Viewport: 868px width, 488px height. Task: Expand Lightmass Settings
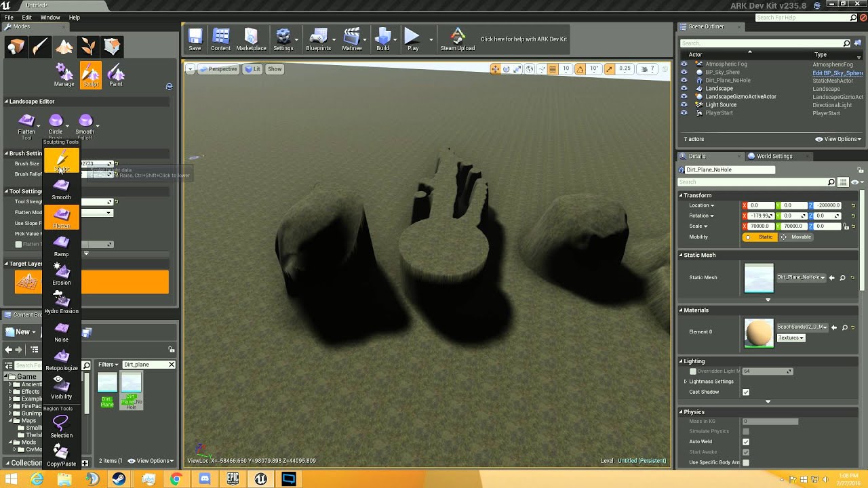pyautogui.click(x=686, y=382)
